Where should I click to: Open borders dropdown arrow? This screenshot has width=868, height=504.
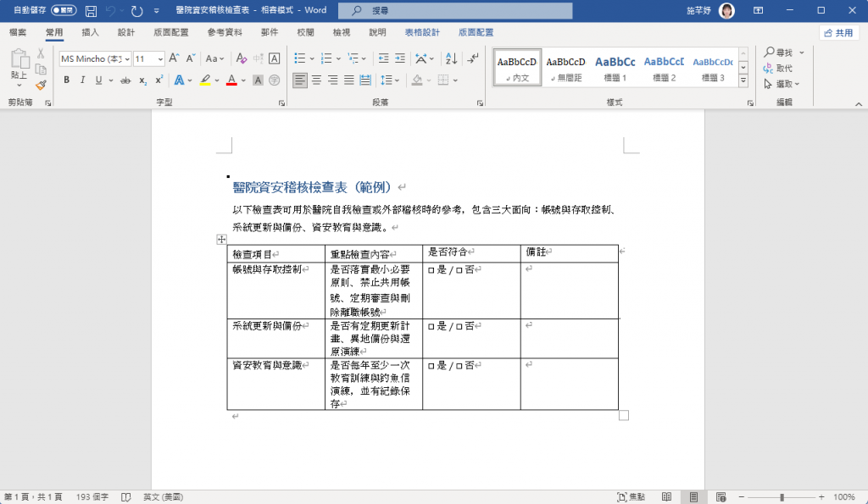click(455, 80)
